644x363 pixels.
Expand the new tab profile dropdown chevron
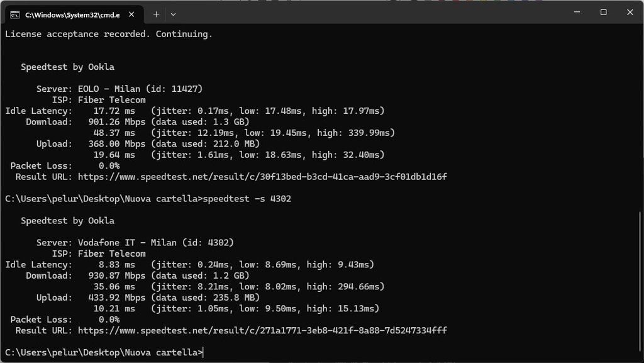point(174,14)
